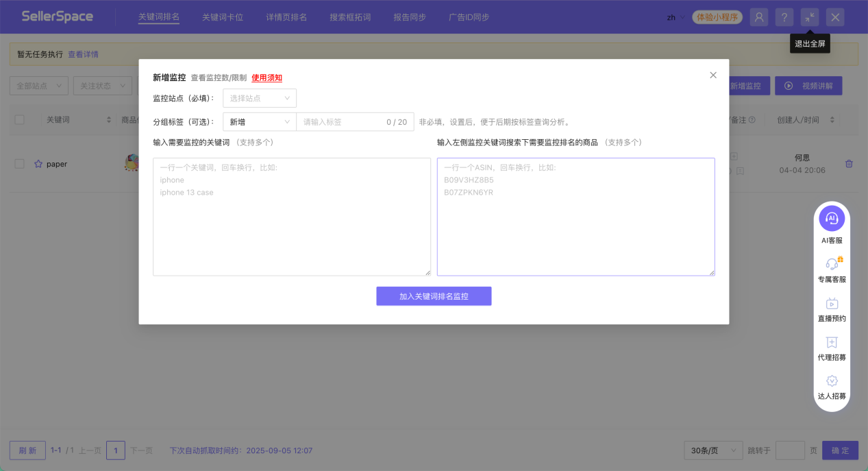The image size is (868, 471).
Task: Click the 达人招募 icon
Action: coord(832,381)
